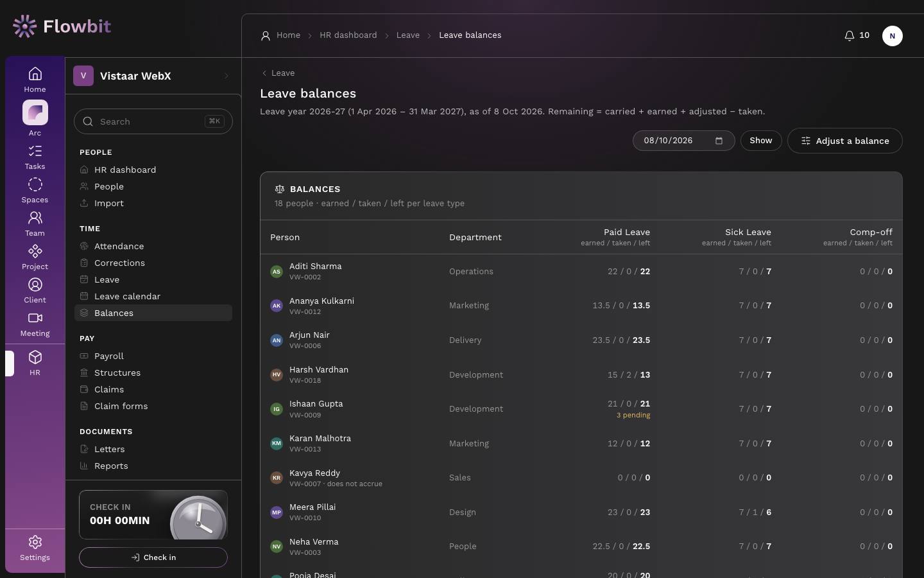The height and width of the screenshot is (578, 924).
Task: Go back via Leave chevron link
Action: (x=278, y=73)
